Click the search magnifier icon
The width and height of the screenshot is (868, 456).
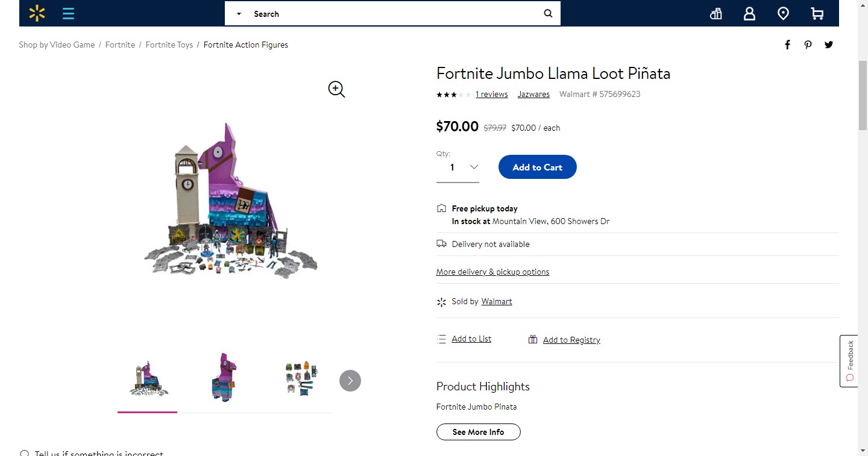coord(548,13)
